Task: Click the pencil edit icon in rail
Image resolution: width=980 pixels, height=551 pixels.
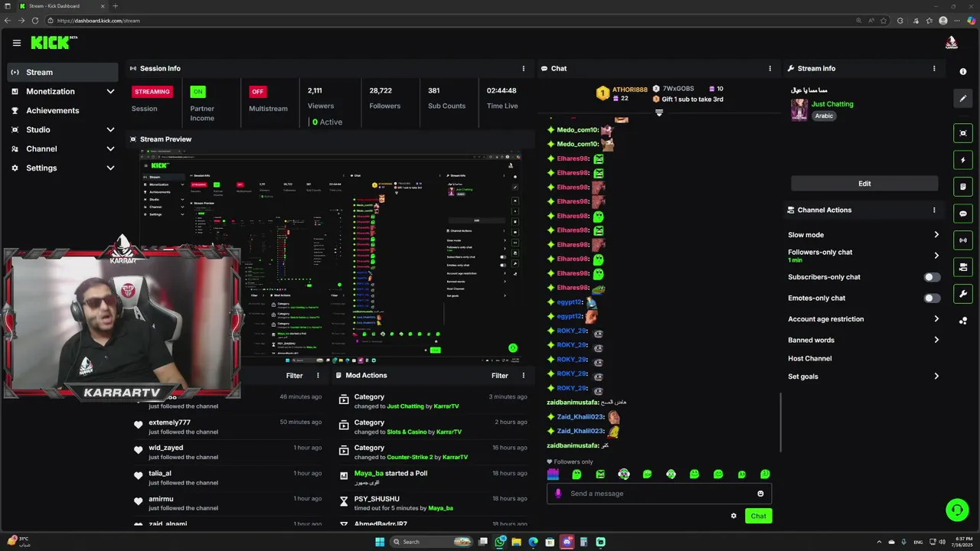Action: pos(963,99)
